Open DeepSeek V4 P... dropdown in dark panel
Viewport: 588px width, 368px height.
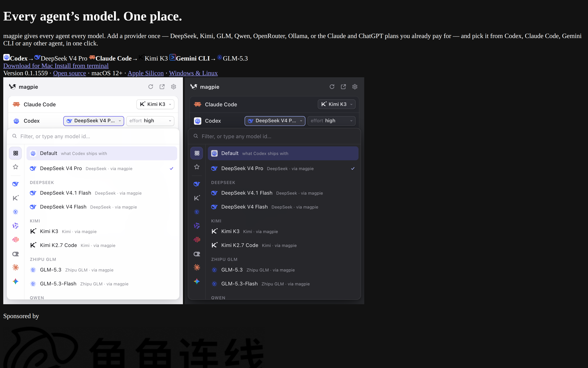tap(275, 121)
